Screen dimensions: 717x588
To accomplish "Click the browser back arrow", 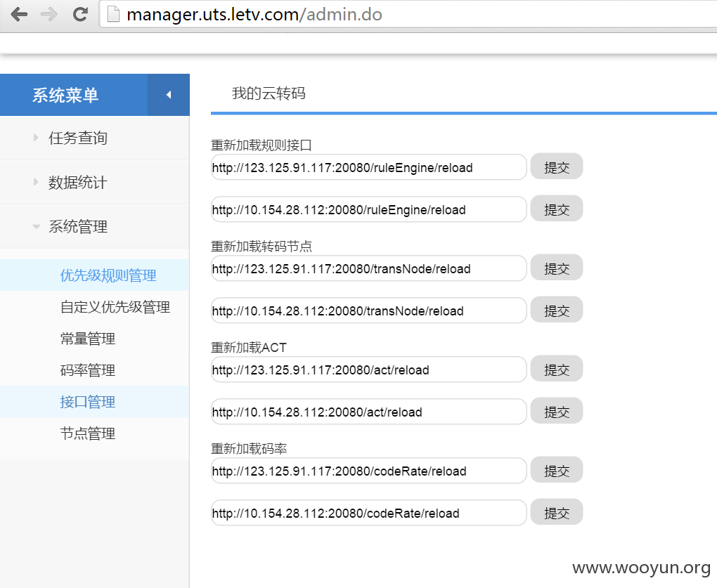I will (x=19, y=15).
